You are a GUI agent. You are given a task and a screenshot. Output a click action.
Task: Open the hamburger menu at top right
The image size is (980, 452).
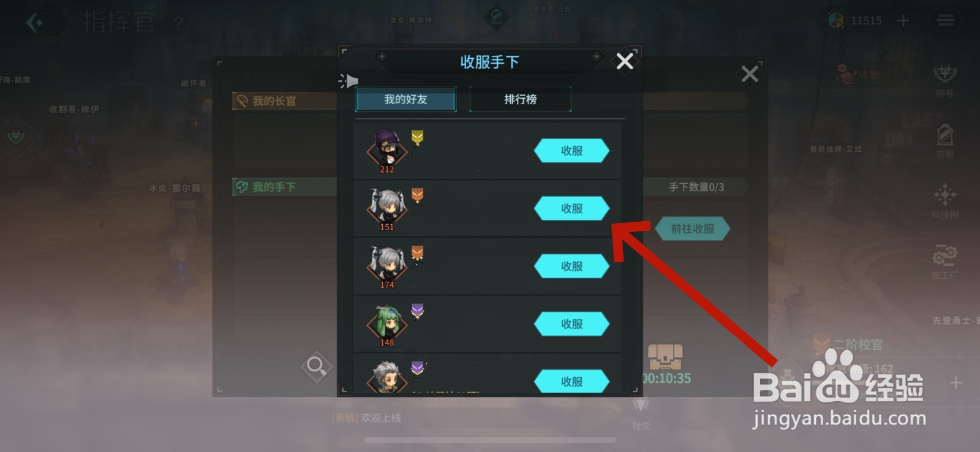(x=946, y=21)
